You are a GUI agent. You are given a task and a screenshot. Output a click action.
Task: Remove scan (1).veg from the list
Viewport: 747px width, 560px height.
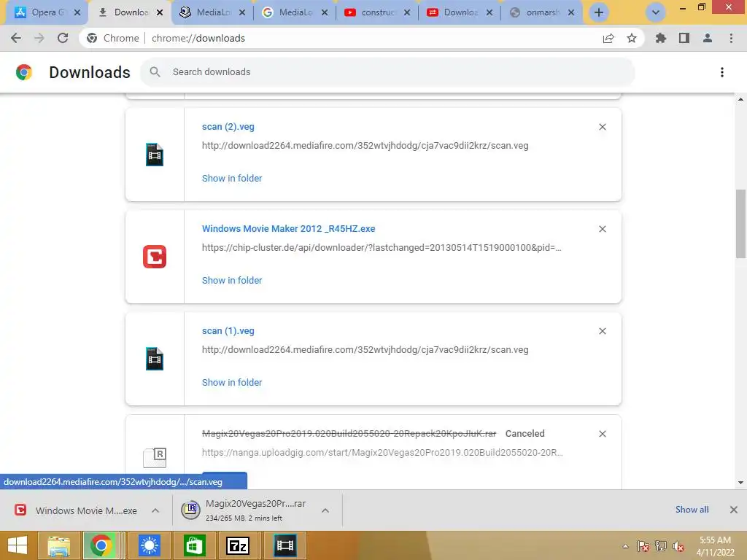point(602,331)
